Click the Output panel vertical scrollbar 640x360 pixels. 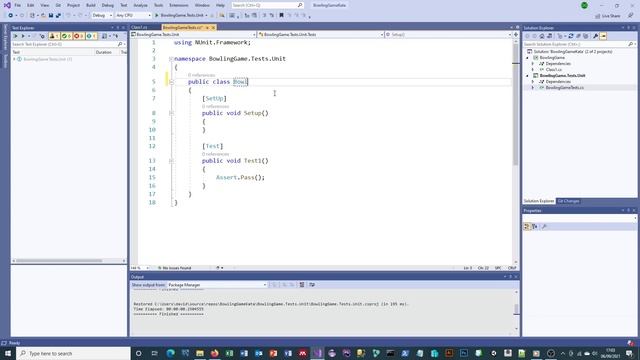(516, 310)
